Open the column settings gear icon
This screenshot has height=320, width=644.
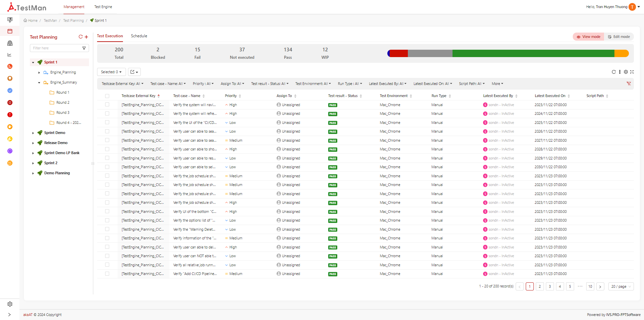pyautogui.click(x=626, y=72)
